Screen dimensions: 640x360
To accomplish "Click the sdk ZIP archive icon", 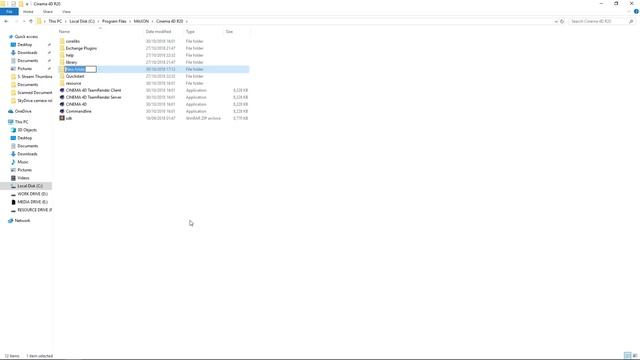I will pyautogui.click(x=62, y=118).
